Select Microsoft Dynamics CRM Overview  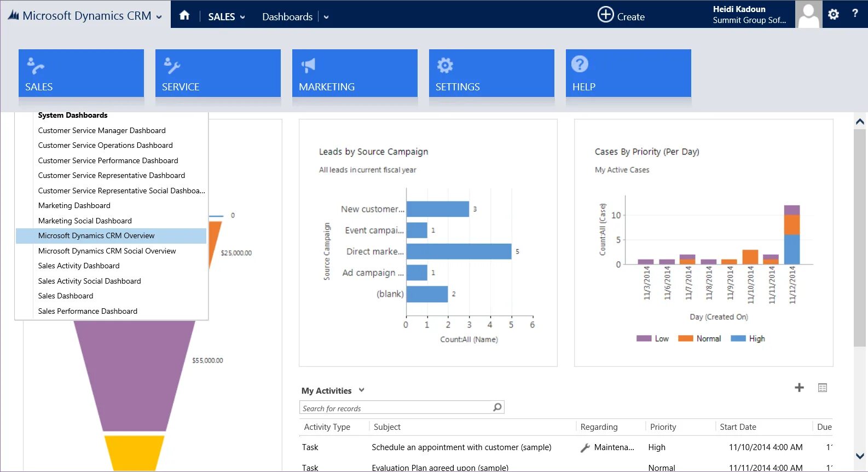coord(111,235)
